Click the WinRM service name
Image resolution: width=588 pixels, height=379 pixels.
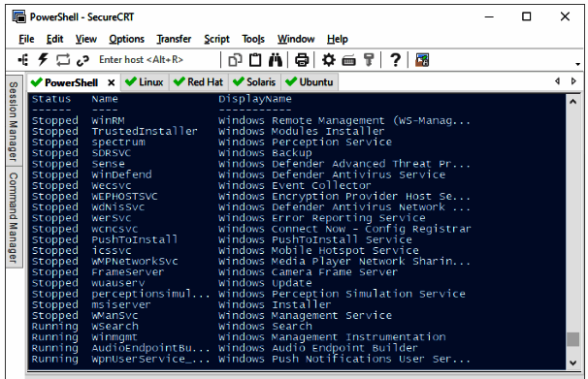[x=108, y=120]
